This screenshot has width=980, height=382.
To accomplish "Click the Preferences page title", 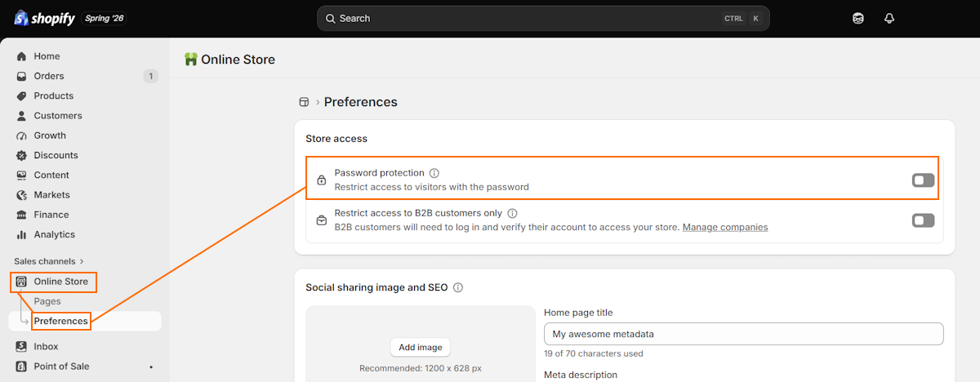I will [x=361, y=102].
